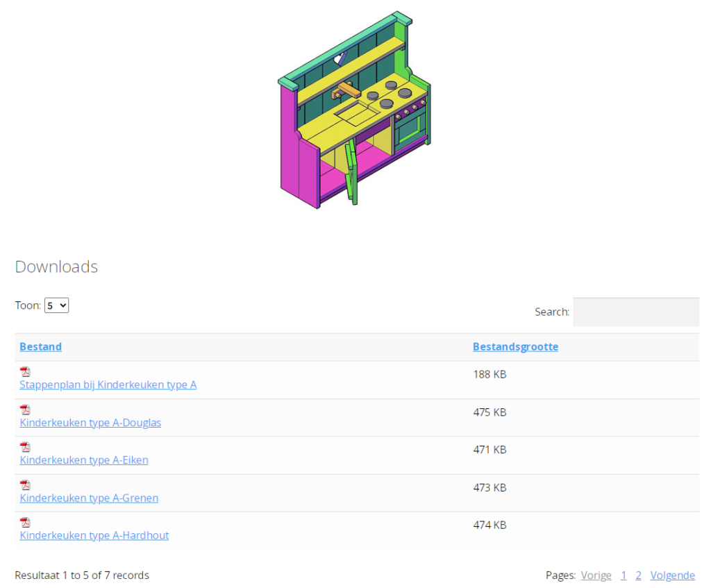Click PDF icon for Kinderkeuken type A-Eiken

click(25, 447)
